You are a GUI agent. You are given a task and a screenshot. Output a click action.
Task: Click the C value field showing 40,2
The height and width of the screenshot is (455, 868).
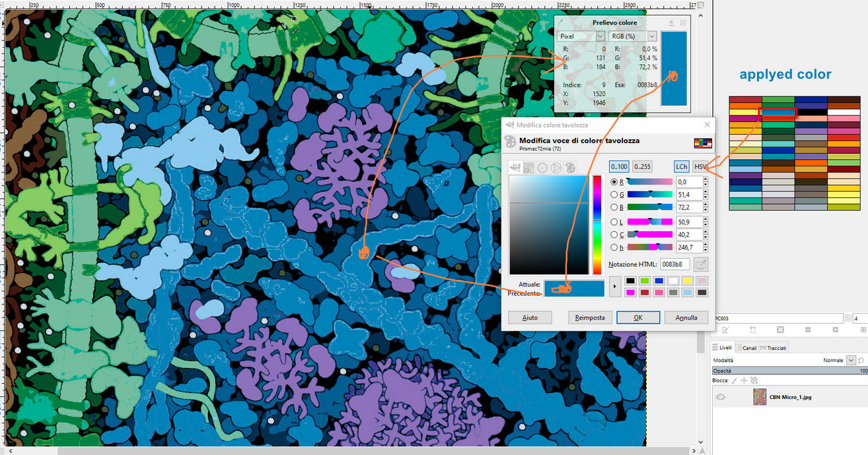coord(689,234)
